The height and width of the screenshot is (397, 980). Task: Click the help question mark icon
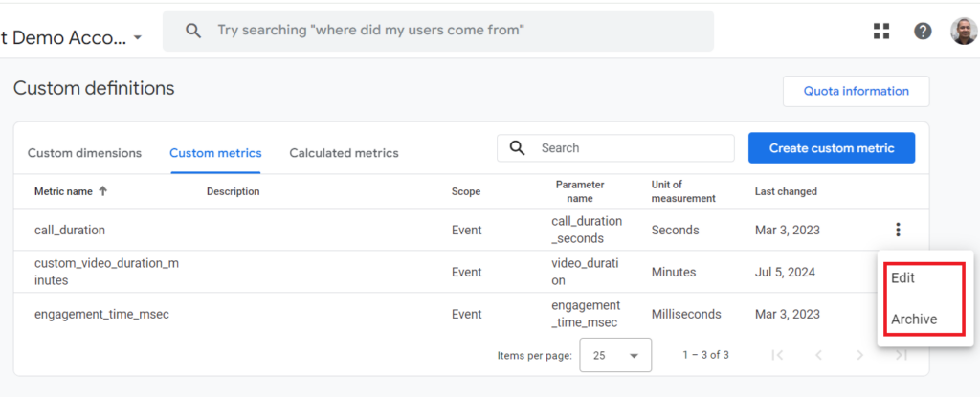pos(923,32)
